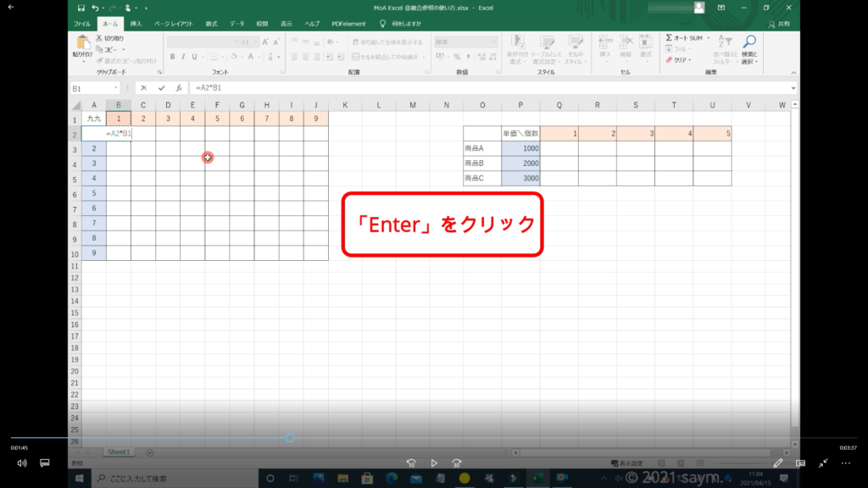Expand the Name Box dropdown for B1
The width and height of the screenshot is (868, 488).
point(116,88)
